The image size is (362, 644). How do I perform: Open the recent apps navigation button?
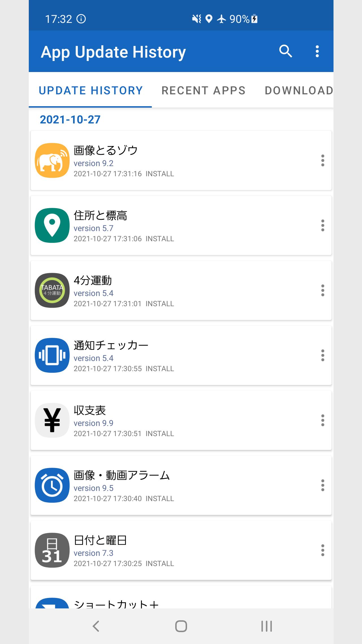tap(266, 626)
